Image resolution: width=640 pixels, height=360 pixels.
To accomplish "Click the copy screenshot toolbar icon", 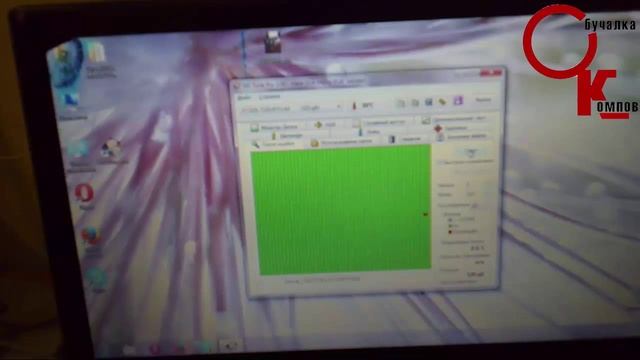I will pyautogui.click(x=415, y=102).
